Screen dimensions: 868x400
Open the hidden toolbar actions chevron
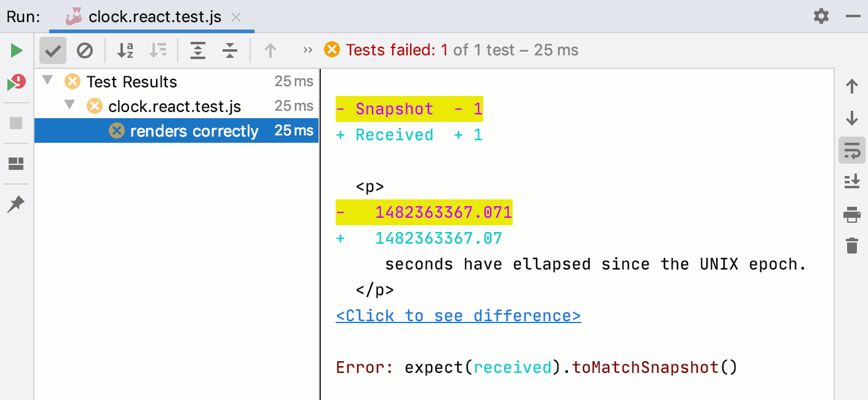click(307, 50)
